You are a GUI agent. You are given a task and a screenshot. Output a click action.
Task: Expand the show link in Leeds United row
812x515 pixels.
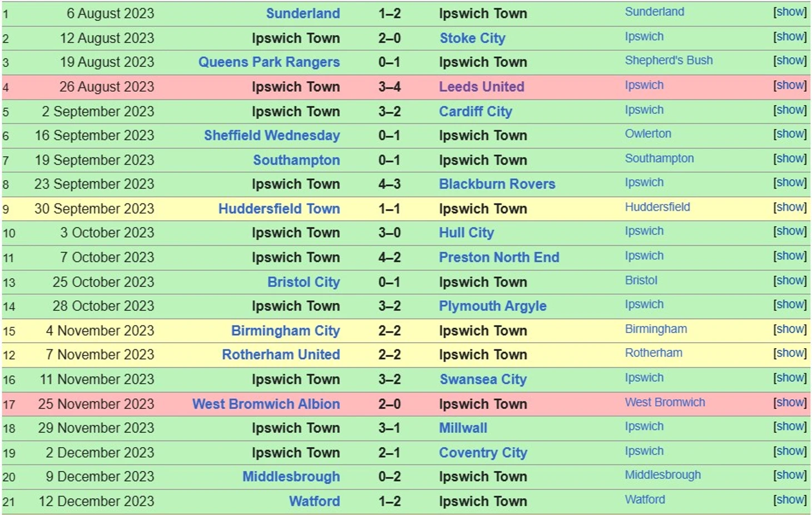(790, 85)
